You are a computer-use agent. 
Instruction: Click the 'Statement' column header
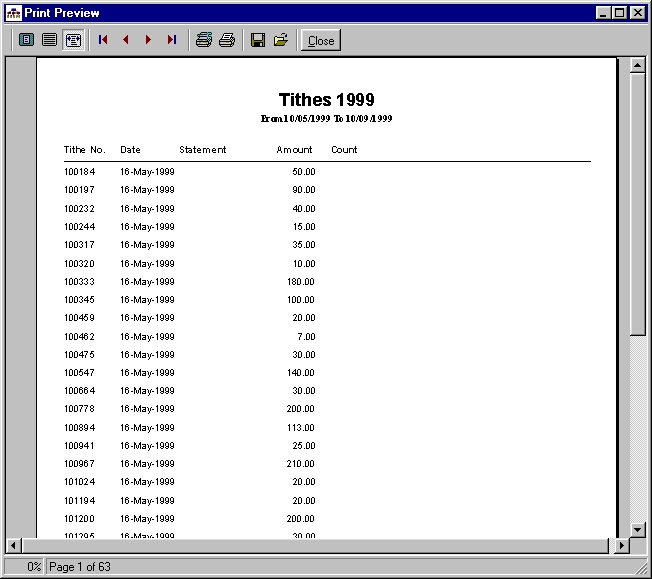click(203, 150)
